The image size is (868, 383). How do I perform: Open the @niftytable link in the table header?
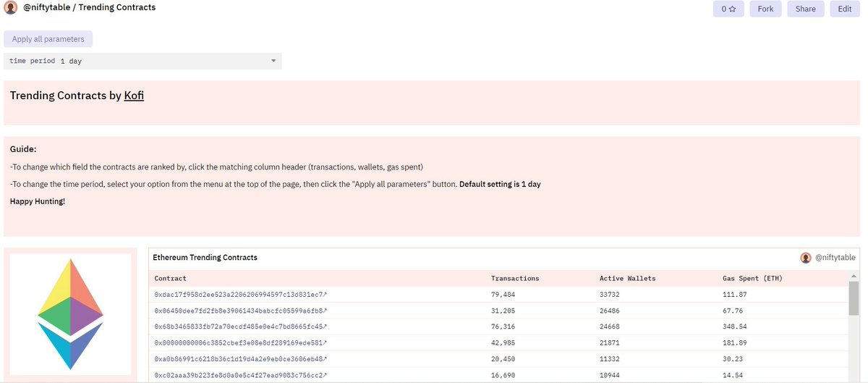pos(835,258)
